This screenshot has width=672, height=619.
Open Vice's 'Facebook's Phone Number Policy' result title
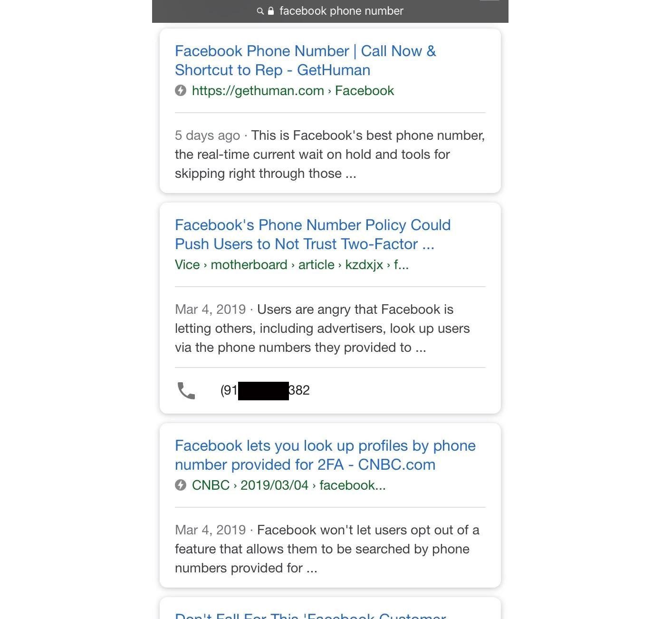point(312,234)
